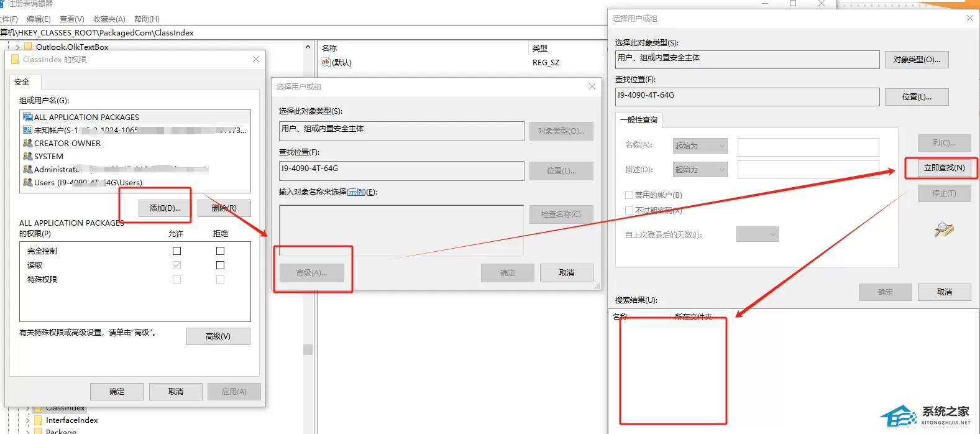Check 读取 deny checkbox
This screenshot has width=980, height=434.
[220, 265]
